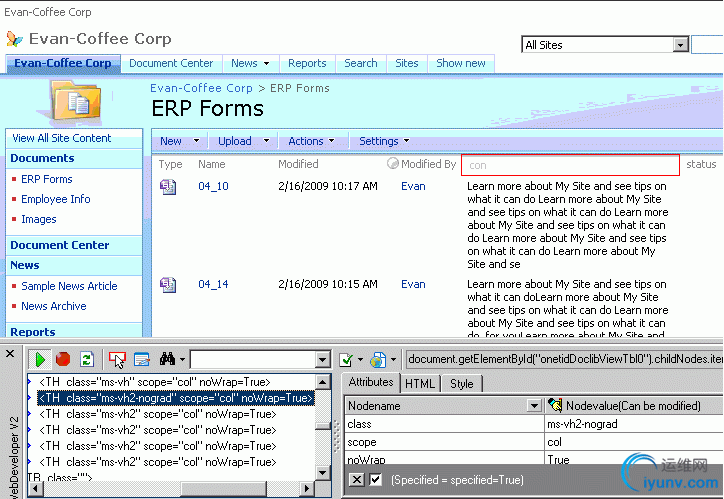Screen dimensions: 724x499
Task: Open Sample News Article link
Action: (69, 286)
